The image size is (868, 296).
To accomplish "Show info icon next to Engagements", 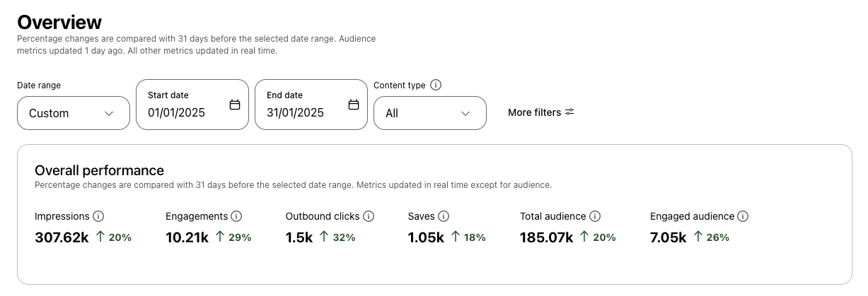I will (x=236, y=216).
